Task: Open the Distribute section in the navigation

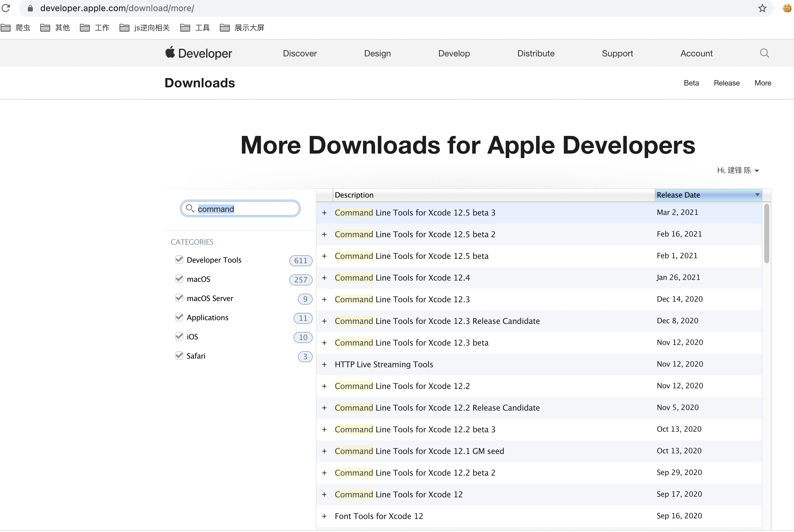Action: tap(535, 53)
